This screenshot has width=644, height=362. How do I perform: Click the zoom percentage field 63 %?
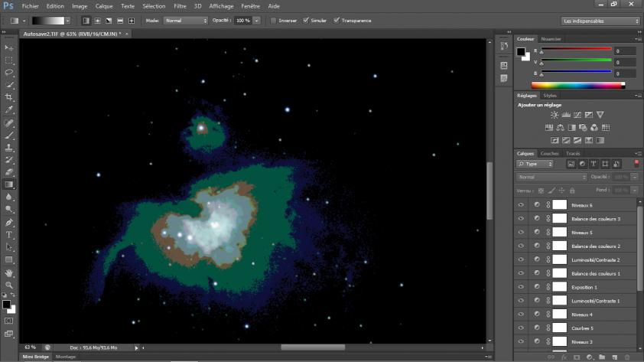30,347
